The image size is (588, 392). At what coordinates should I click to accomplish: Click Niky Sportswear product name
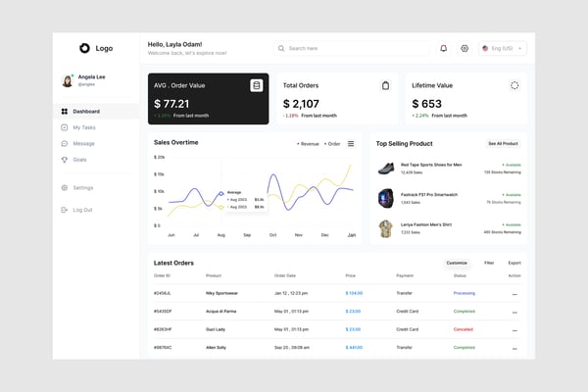(x=222, y=293)
